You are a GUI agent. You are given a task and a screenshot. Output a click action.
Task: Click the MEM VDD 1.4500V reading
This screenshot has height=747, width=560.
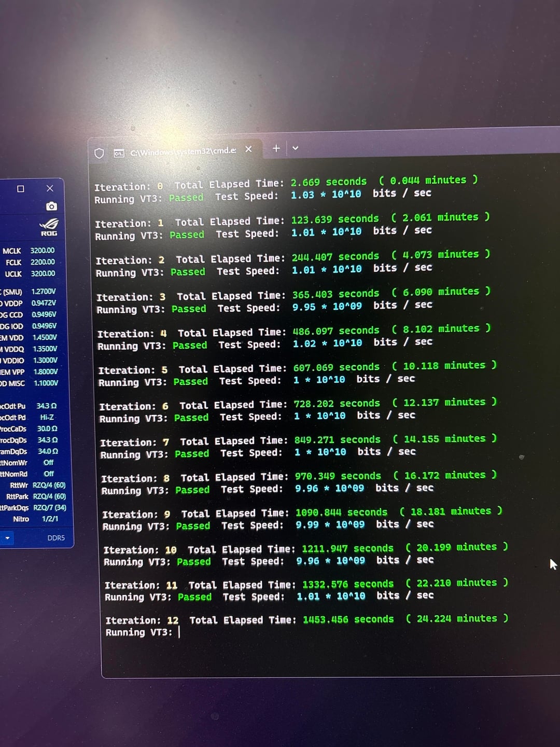click(x=45, y=337)
